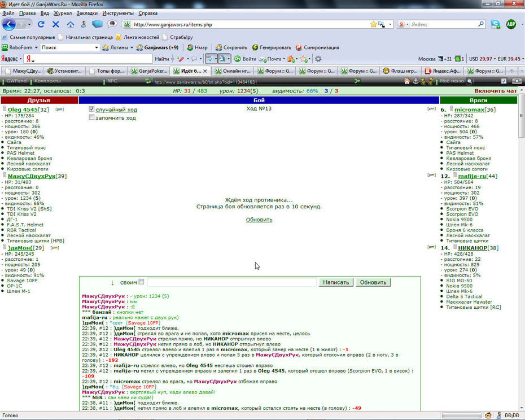The width and height of the screenshot is (525, 420).
Task: Toggle случайный ход checkbox
Action: pyautogui.click(x=91, y=109)
